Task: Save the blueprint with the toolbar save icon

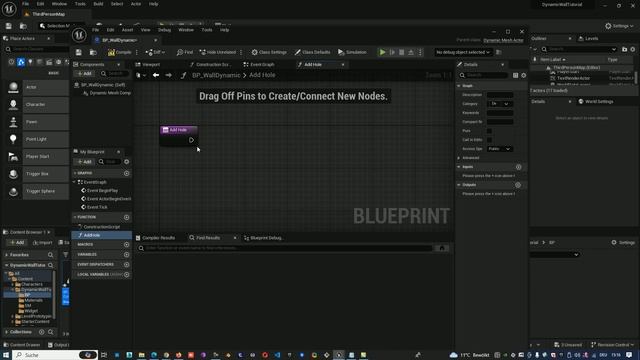Action: 79,52
